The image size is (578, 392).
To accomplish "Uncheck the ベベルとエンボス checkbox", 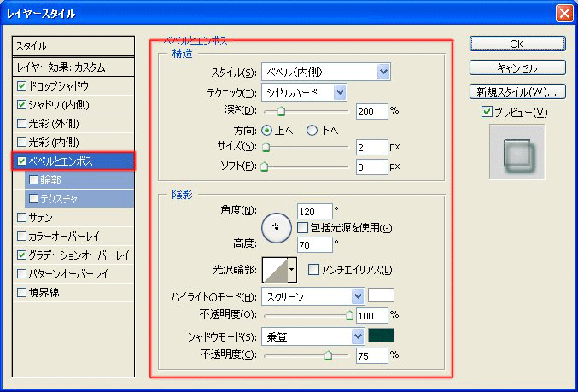I will (x=21, y=161).
